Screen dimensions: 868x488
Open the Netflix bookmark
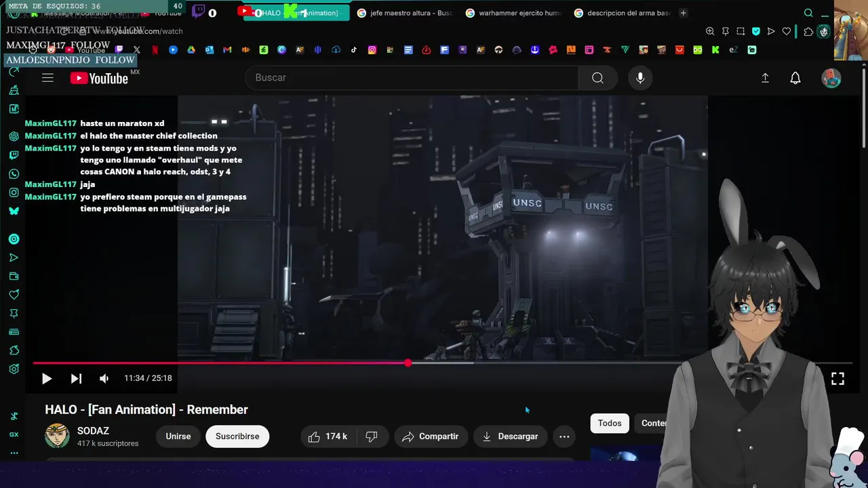[155, 49]
